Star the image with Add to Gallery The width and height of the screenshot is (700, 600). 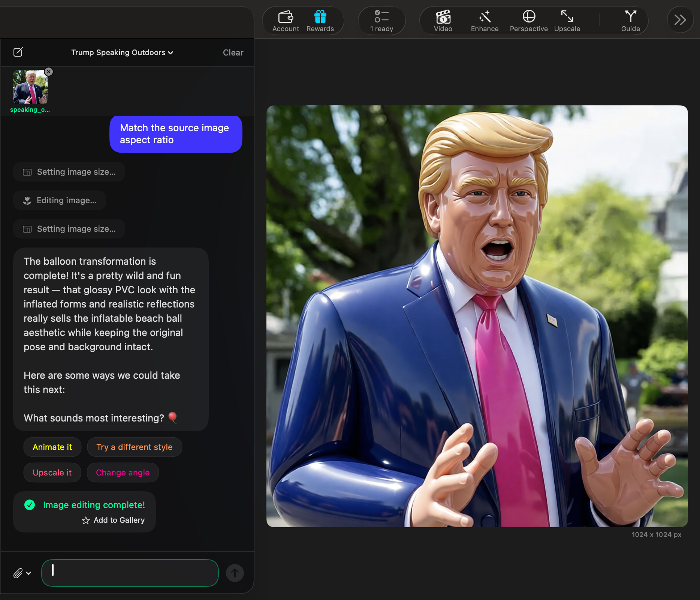114,520
